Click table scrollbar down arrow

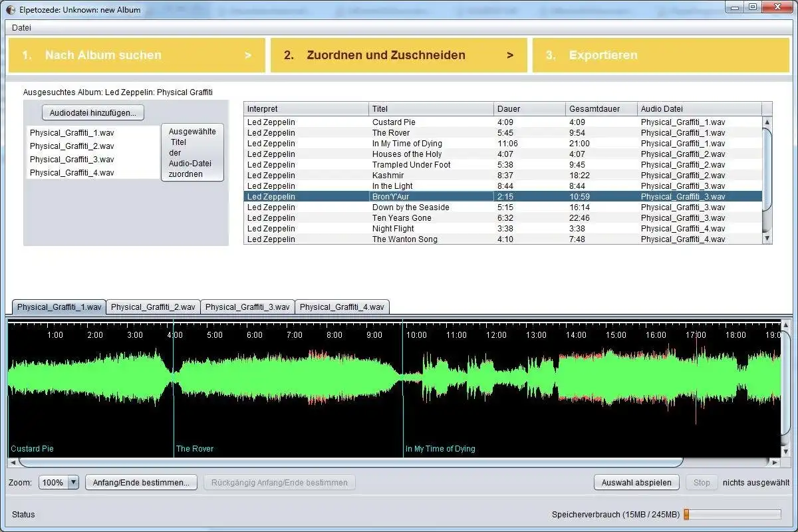coord(767,238)
